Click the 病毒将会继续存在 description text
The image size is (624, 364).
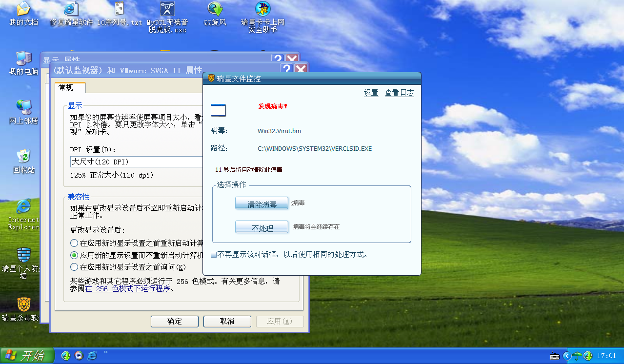[316, 227]
